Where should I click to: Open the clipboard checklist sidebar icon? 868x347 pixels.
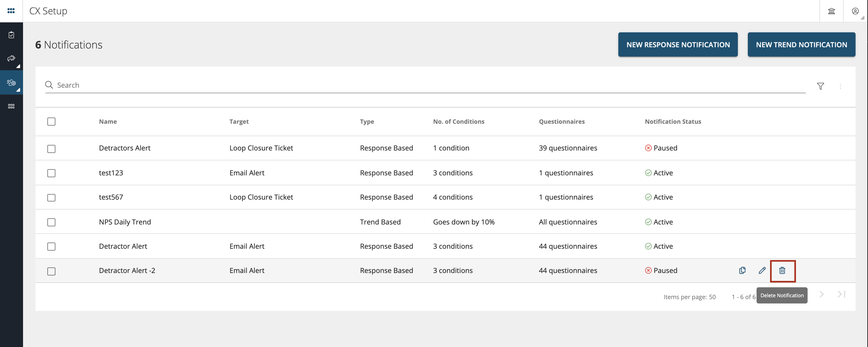click(11, 35)
